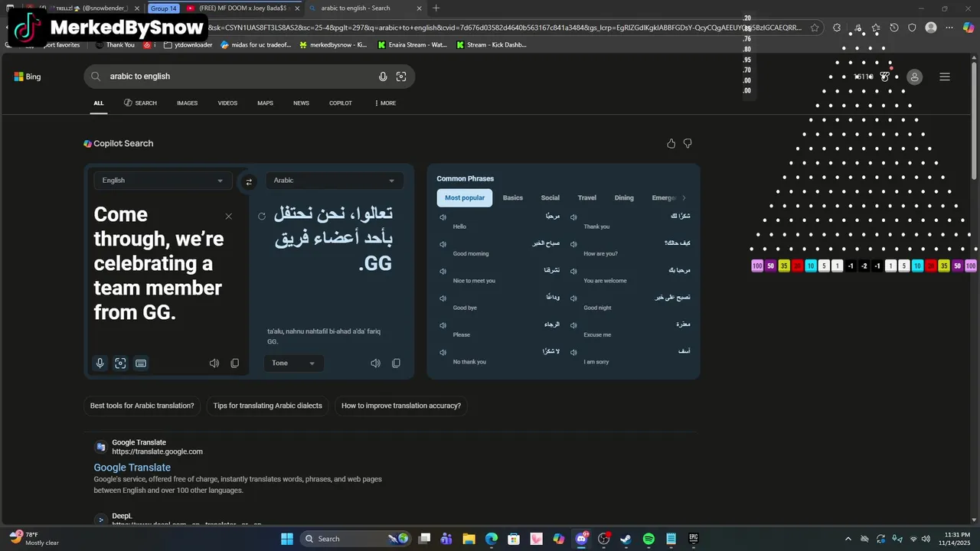Open Spotify from the Windows taskbar
Viewport: 980px width, 551px height.
648,539
